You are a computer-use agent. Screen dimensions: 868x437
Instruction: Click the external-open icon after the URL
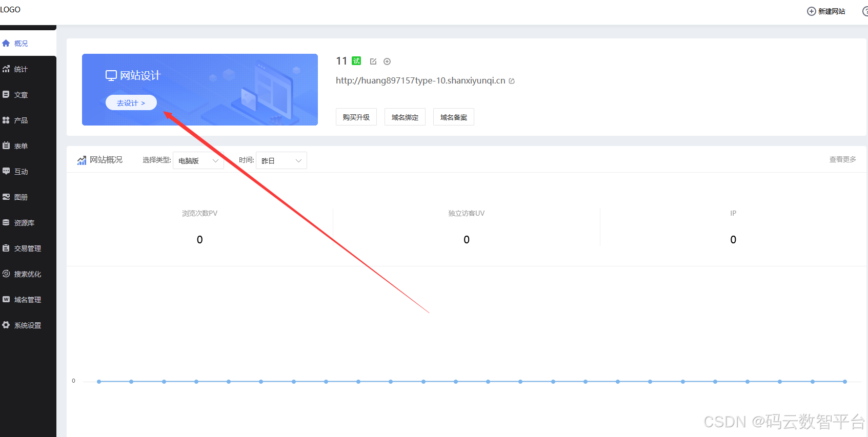tap(512, 81)
